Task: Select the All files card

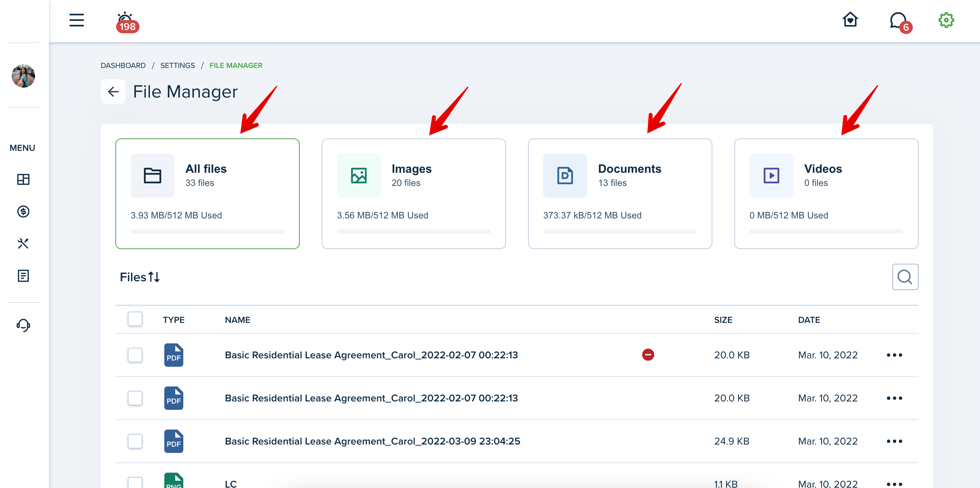Action: [x=207, y=194]
